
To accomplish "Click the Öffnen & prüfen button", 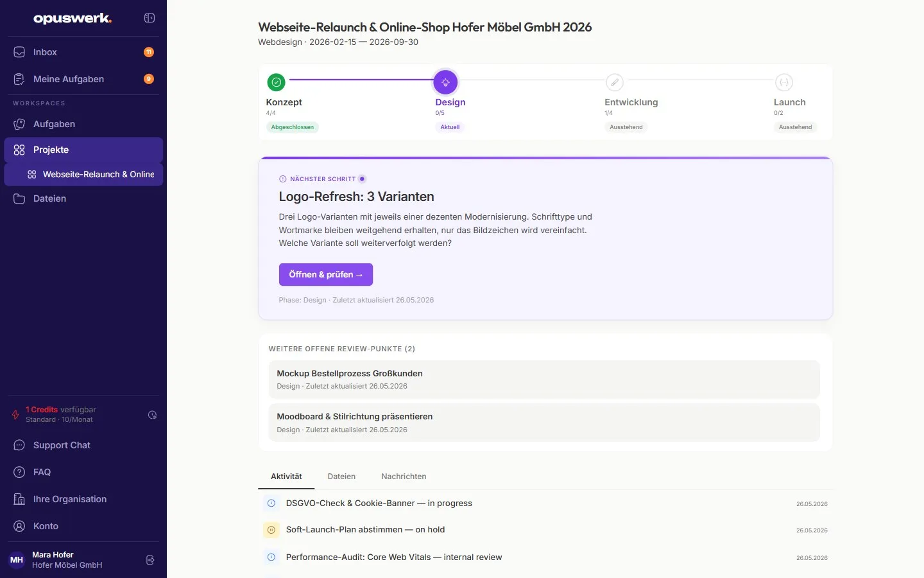I will 326,275.
